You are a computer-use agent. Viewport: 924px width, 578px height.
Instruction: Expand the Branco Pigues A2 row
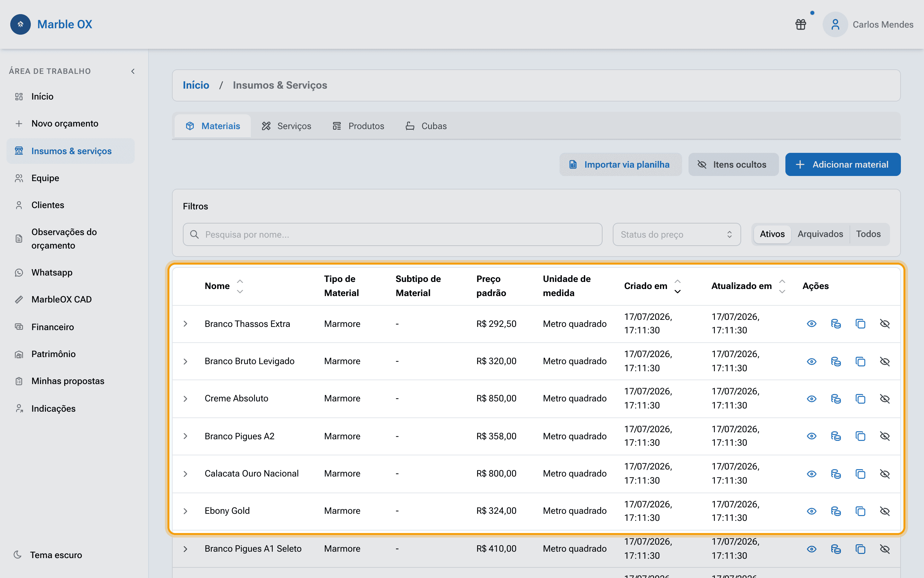pos(185,436)
